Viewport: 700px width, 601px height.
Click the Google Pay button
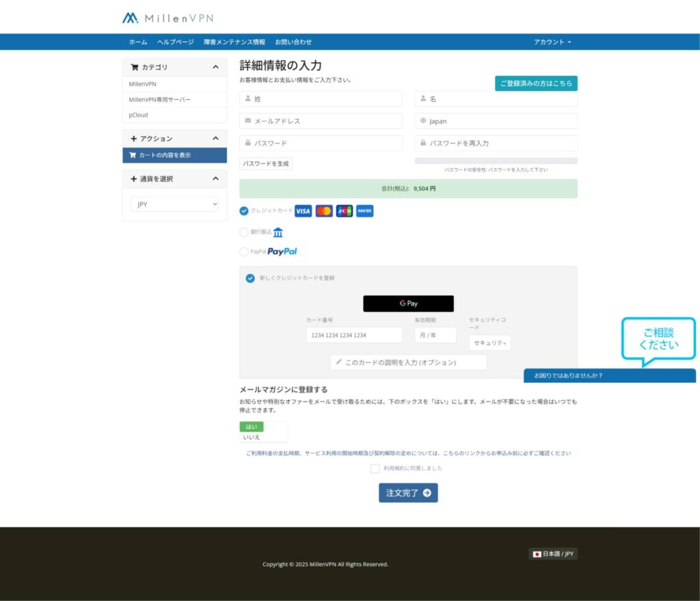tap(409, 304)
